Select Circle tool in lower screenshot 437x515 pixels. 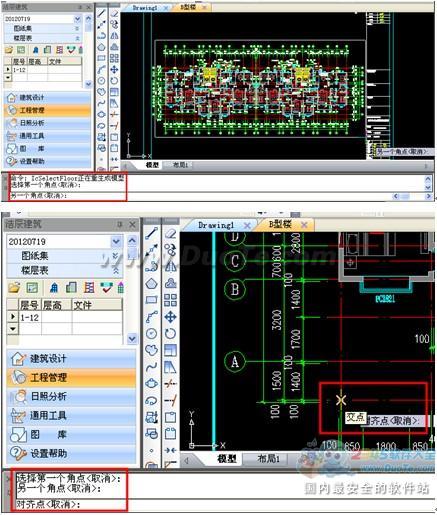pyautogui.click(x=152, y=333)
